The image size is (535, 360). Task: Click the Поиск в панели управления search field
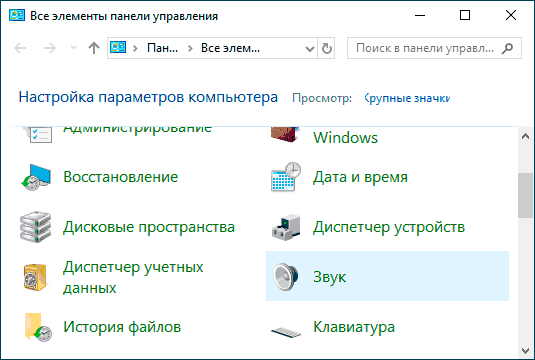[434, 48]
